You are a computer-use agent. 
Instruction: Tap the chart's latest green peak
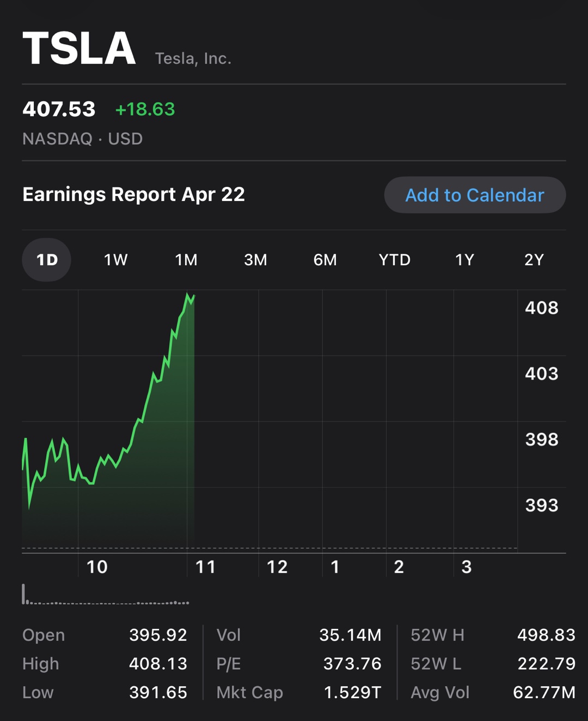coord(189,297)
